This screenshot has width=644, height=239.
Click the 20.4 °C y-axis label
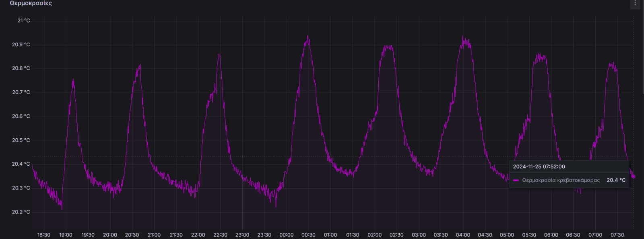[x=21, y=164]
